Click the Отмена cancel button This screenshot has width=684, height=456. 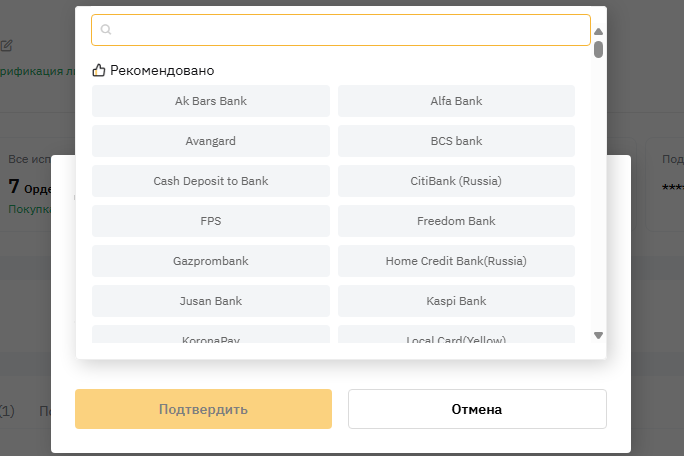(x=477, y=409)
